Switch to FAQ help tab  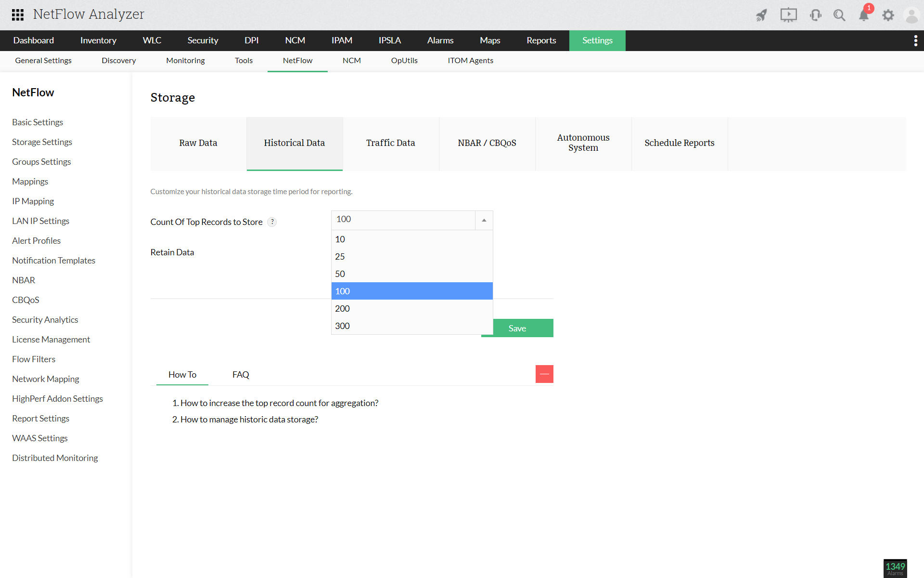[x=241, y=374]
